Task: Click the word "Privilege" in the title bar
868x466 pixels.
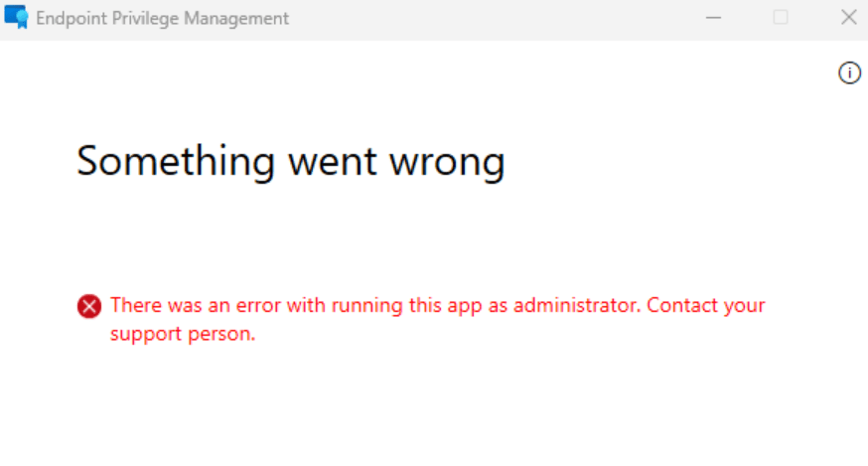Action: click(134, 18)
